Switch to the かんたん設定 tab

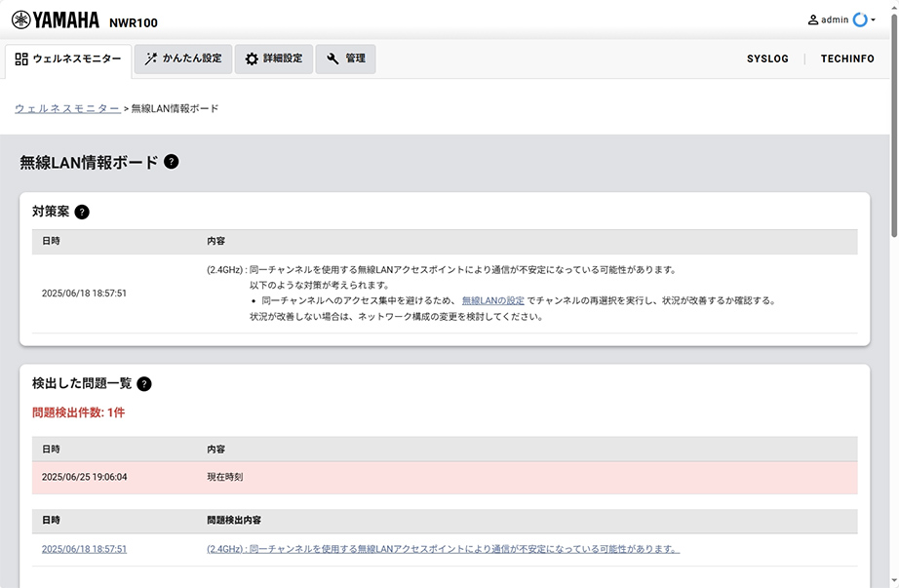(184, 59)
